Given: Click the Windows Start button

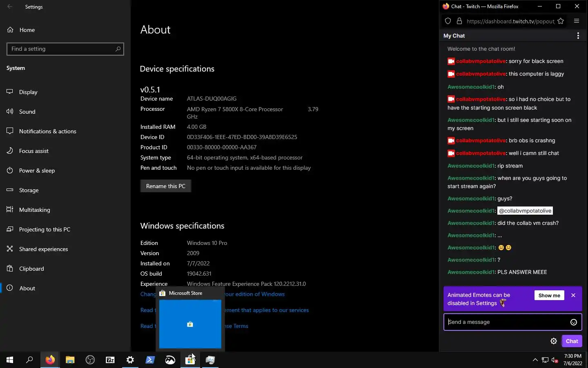Looking at the screenshot, I should (x=10, y=360).
